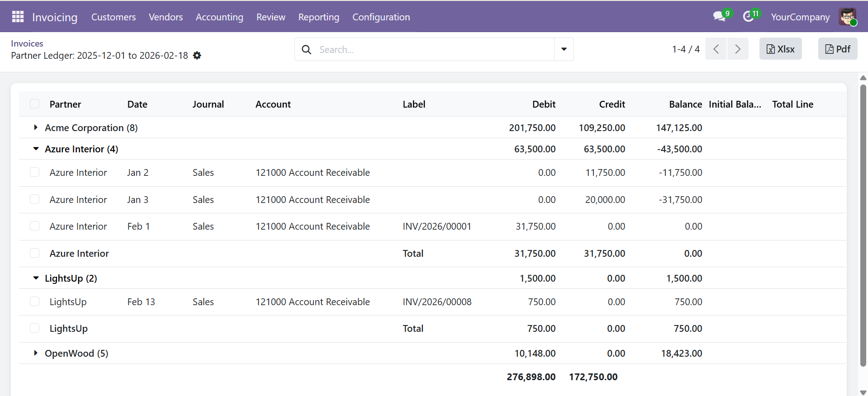Screen dimensions: 868x396
Task: Go to the previous page arrow
Action: [716, 49]
